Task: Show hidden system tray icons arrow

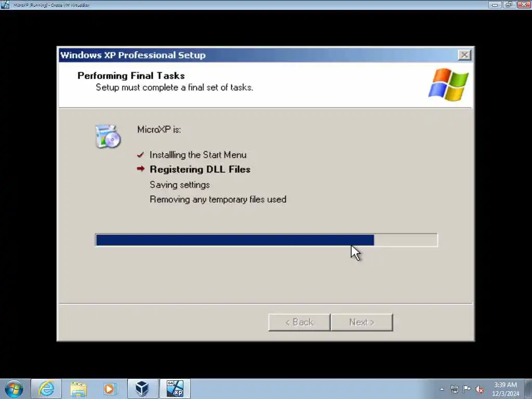Action: click(x=442, y=390)
